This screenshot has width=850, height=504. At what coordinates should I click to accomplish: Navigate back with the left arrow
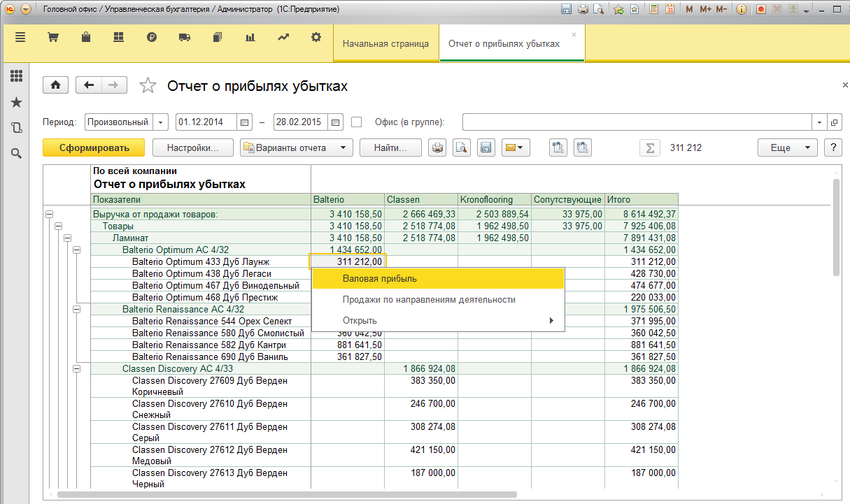pyautogui.click(x=89, y=85)
